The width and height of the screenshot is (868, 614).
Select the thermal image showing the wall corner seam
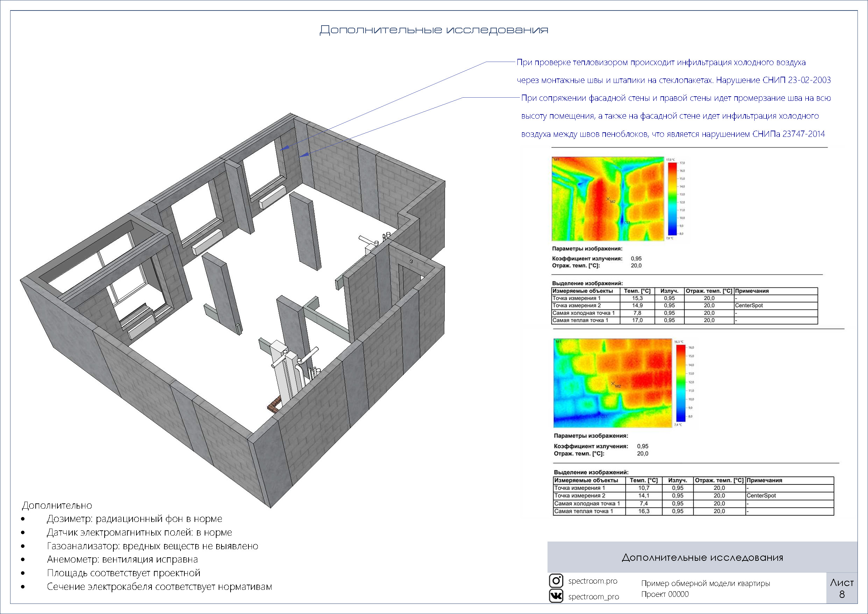click(608, 198)
